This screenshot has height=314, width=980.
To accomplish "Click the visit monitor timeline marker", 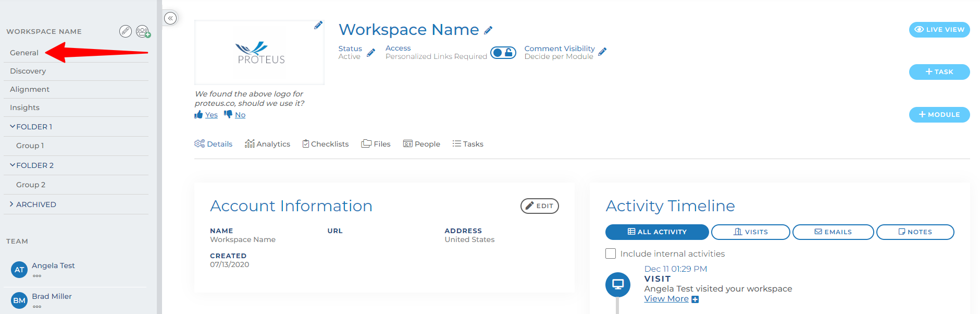I will click(618, 285).
